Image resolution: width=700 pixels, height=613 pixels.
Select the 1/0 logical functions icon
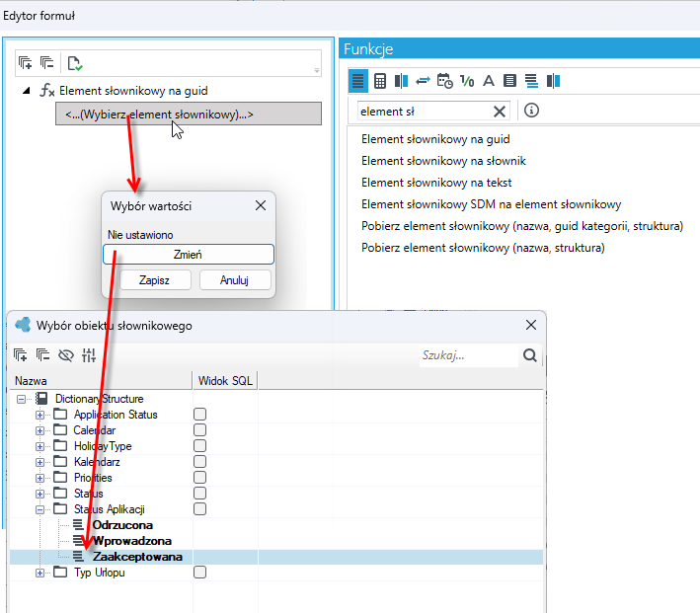click(467, 81)
